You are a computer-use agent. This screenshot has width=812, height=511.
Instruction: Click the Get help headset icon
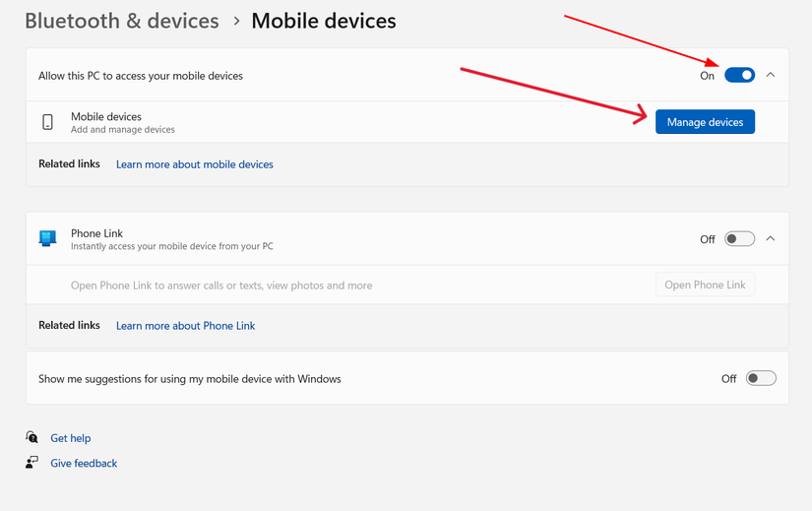coord(32,437)
